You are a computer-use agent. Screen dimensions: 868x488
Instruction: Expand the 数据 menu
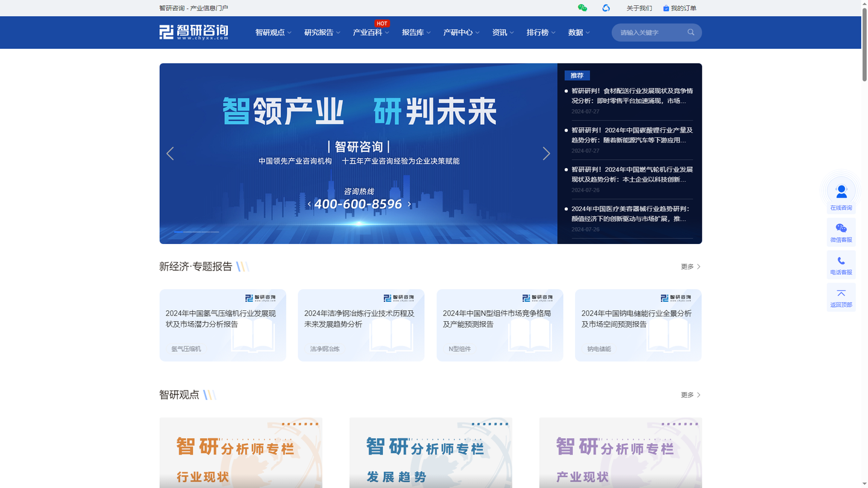click(579, 33)
